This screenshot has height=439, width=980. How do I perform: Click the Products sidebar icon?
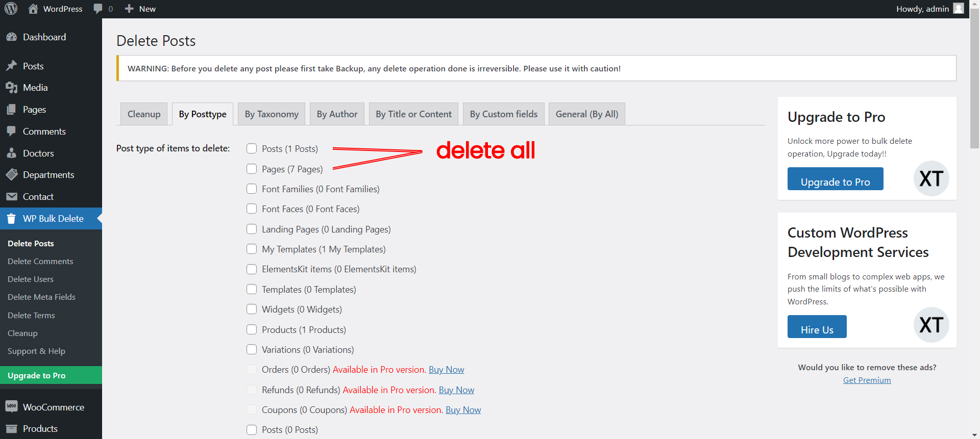tap(11, 429)
